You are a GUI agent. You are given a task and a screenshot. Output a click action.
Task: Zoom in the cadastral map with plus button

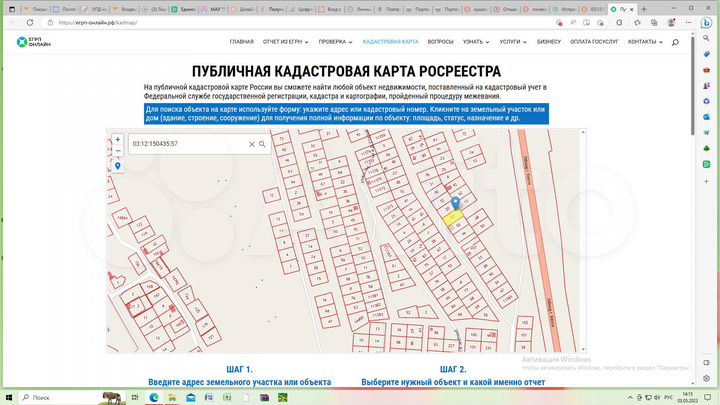(118, 140)
